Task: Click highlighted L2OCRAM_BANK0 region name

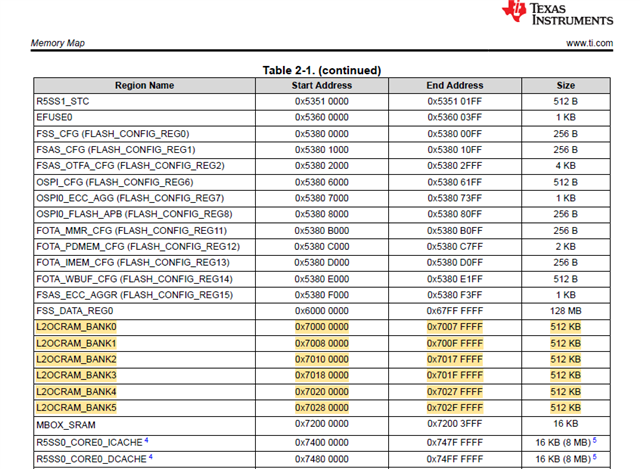Action: (76, 327)
